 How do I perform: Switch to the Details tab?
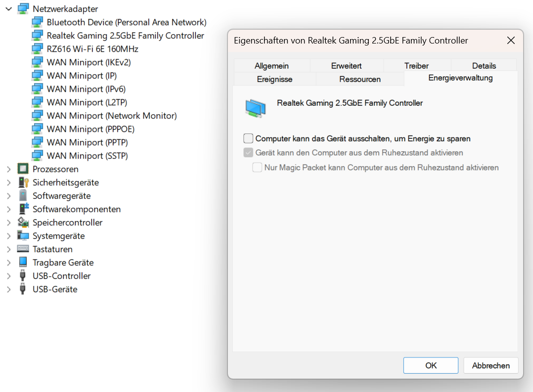pyautogui.click(x=484, y=66)
